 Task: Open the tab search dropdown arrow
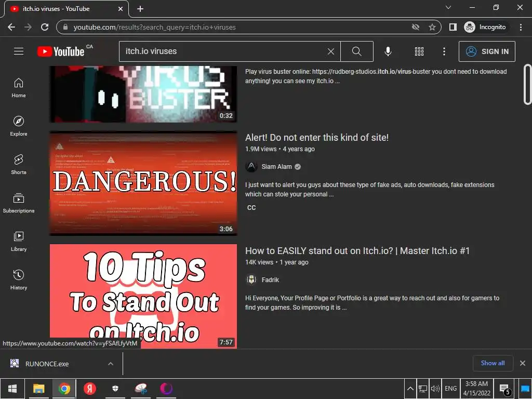(448, 7)
